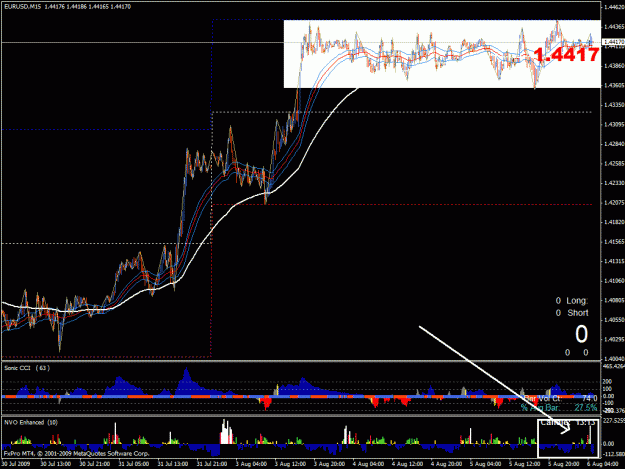Image resolution: width=625 pixels, height=469 pixels.
Task: Click the 1.40040 price scale value
Action: point(614,359)
